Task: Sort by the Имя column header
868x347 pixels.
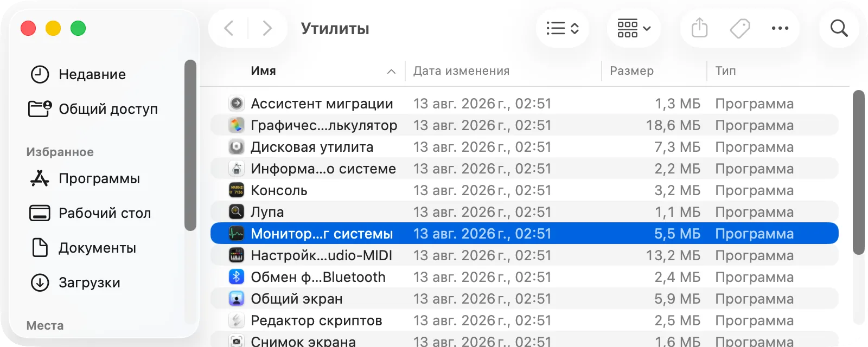Action: pos(263,71)
